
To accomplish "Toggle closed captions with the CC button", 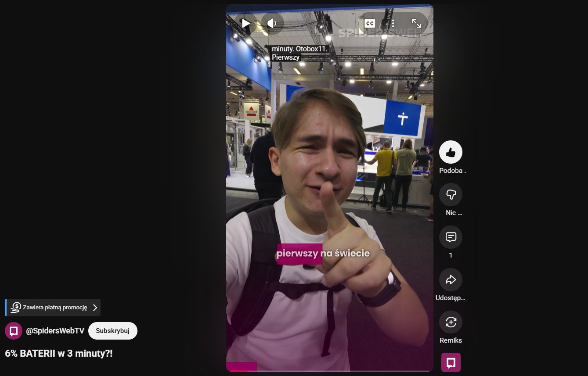I will click(370, 23).
